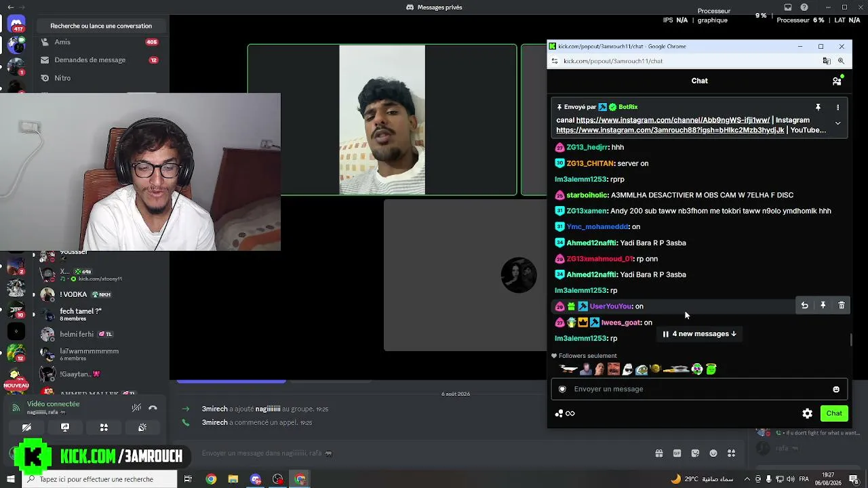Viewport: 868px width, 488px height.
Task: Open Discord emoji picker in message bar
Action: 713,453
